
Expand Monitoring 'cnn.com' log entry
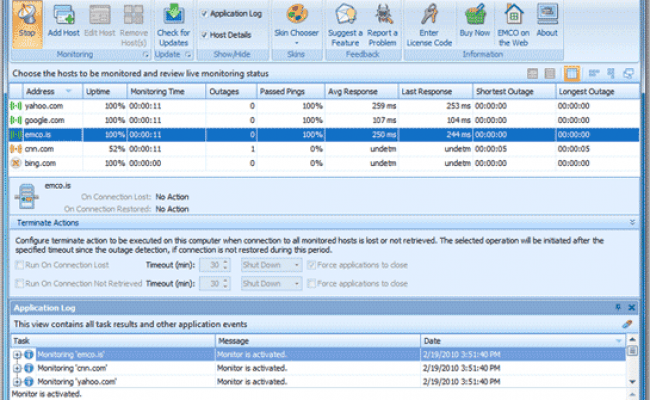point(17,368)
